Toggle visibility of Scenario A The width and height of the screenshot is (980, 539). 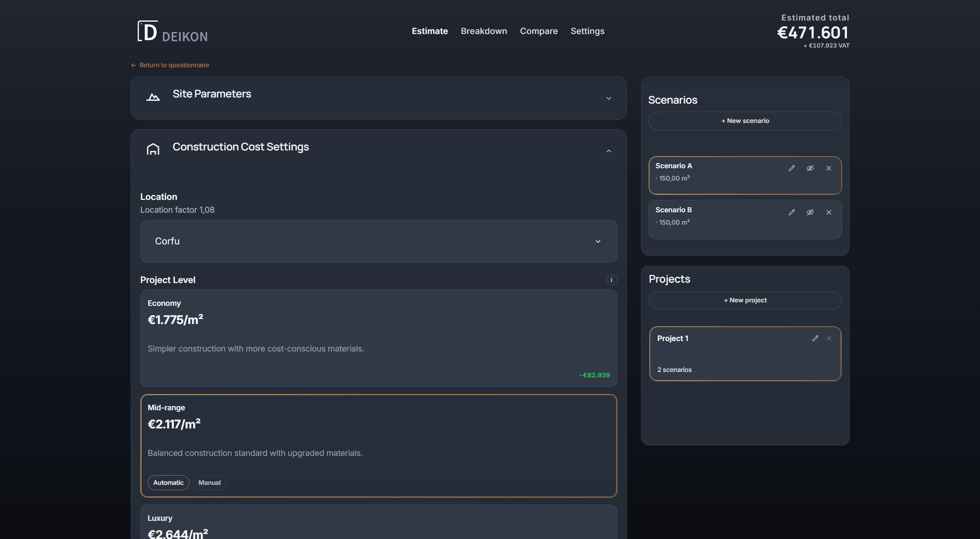click(810, 168)
